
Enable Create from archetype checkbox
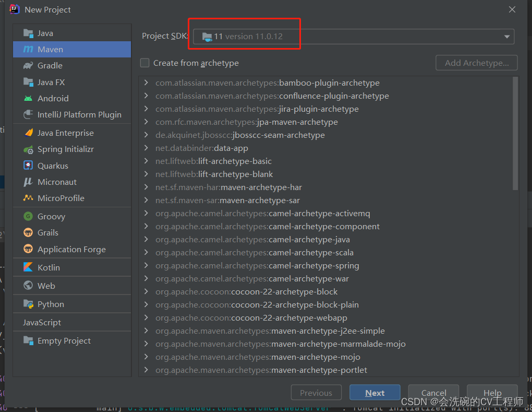pos(145,63)
